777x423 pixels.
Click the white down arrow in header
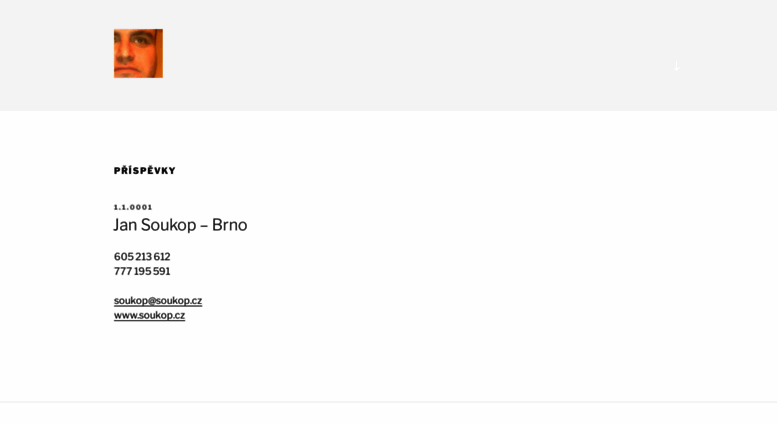(676, 66)
